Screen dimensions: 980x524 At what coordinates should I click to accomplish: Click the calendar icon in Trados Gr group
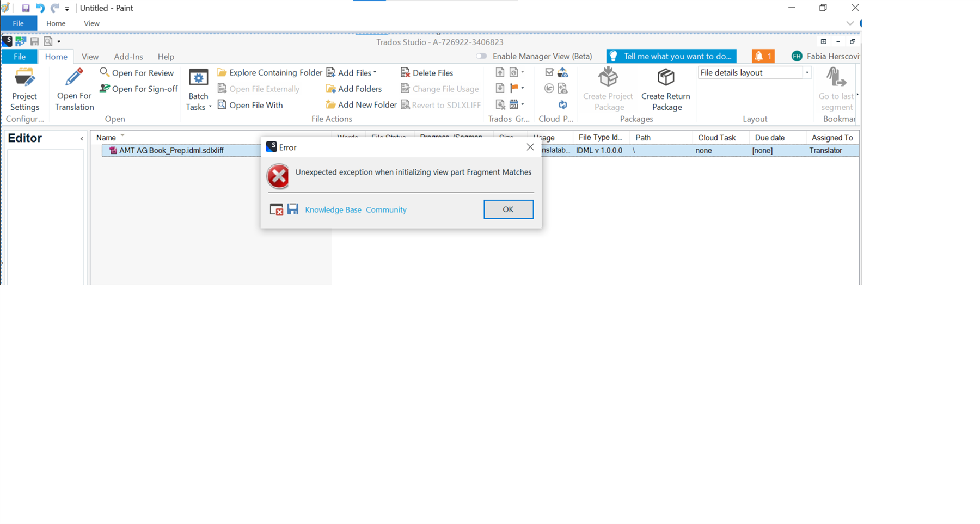pos(514,104)
